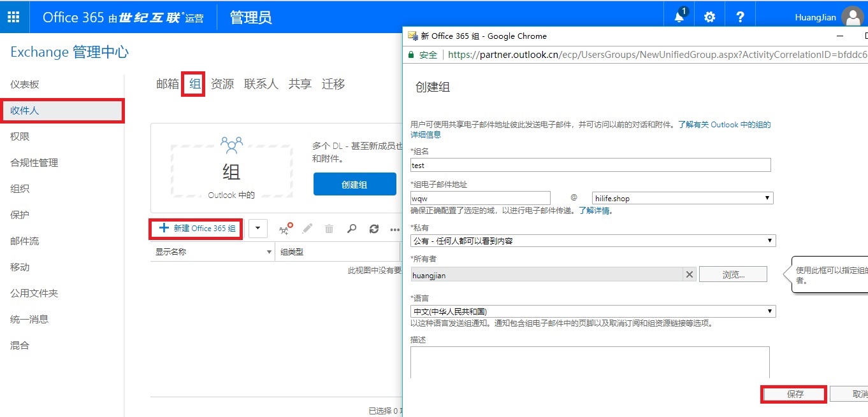Open the 语言 language dropdown
Image resolution: width=868 pixels, height=417 pixels.
click(x=593, y=311)
